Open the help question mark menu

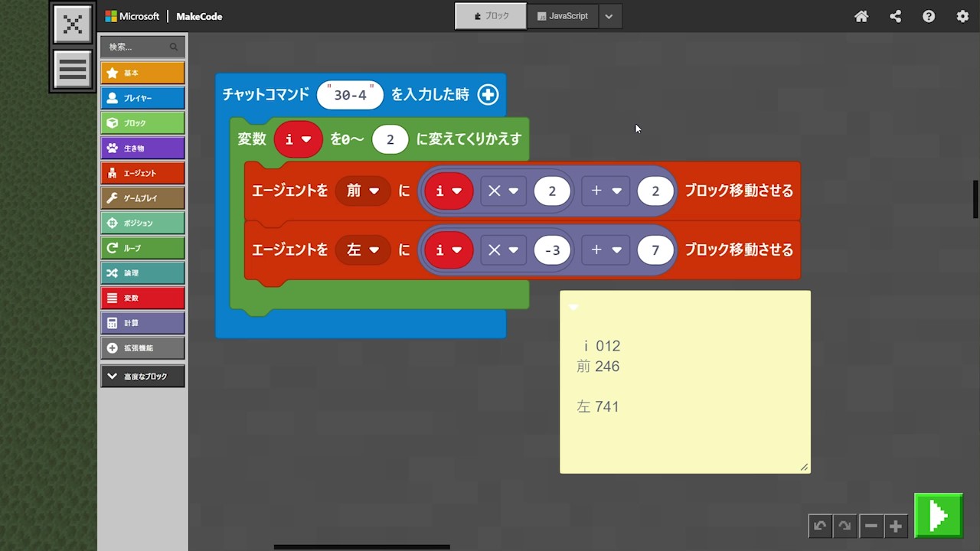[929, 16]
